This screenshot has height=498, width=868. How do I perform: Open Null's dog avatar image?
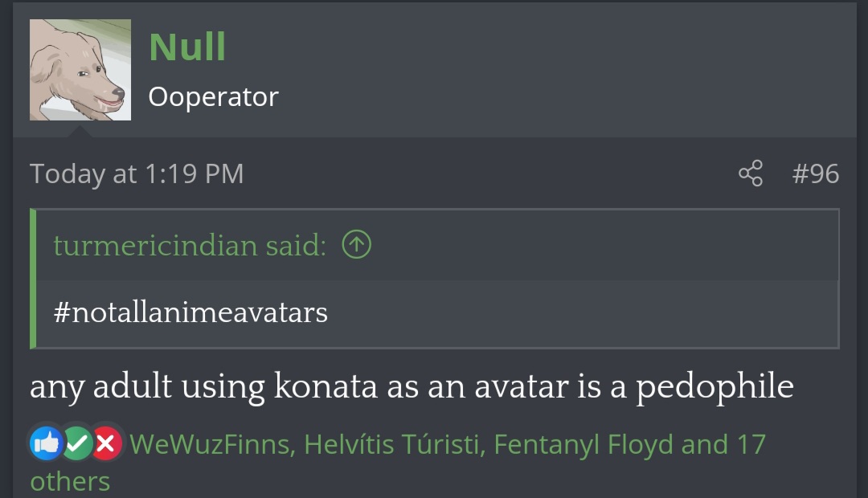[x=80, y=70]
